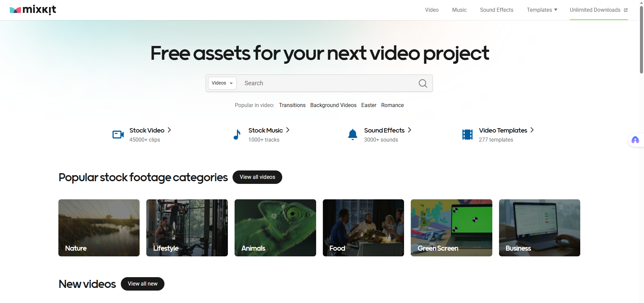Click the Stock Music note icon
644x303 pixels.
tap(237, 135)
